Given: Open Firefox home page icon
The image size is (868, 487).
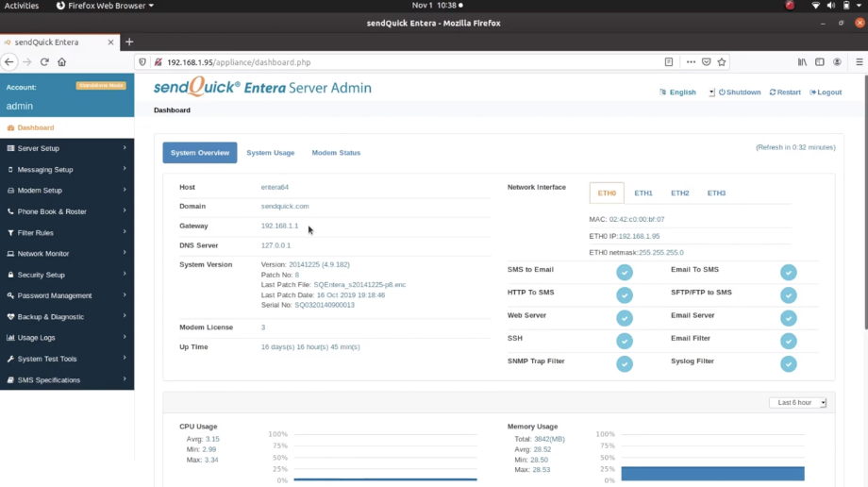Looking at the screenshot, I should coord(62,62).
